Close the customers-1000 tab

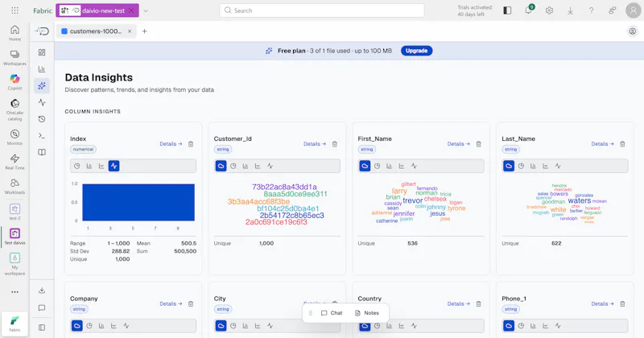point(130,31)
